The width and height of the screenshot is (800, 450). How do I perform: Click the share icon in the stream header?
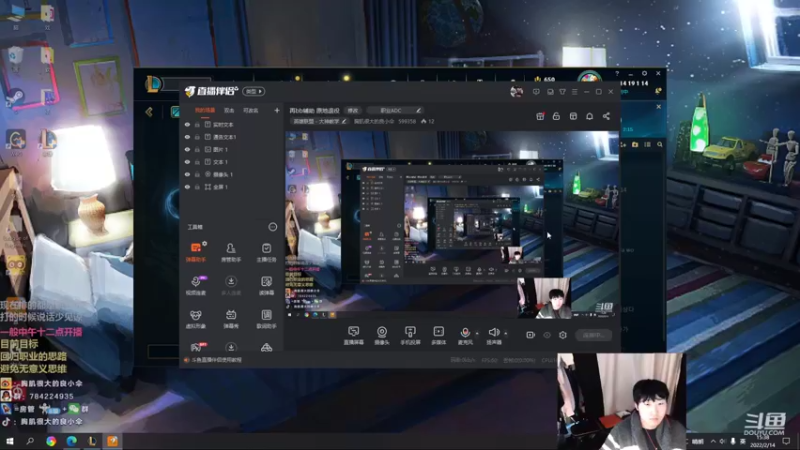click(606, 116)
